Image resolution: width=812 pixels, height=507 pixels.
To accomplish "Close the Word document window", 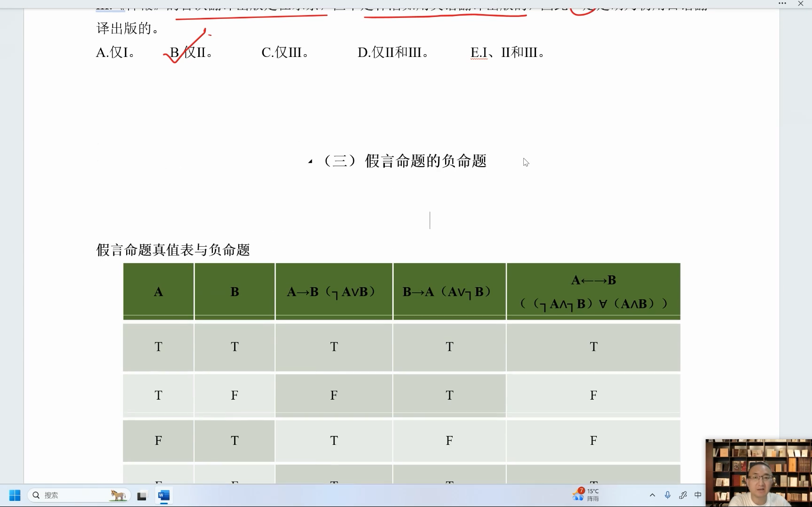I will click(x=801, y=3).
